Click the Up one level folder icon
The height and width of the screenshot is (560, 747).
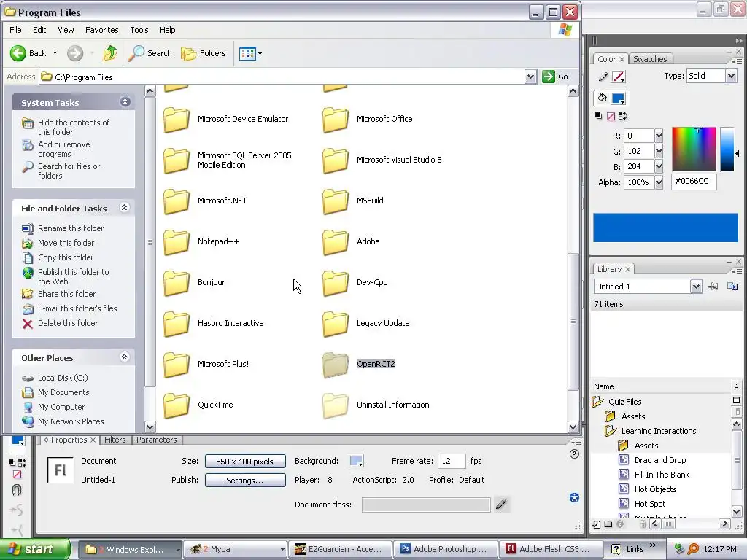click(110, 53)
